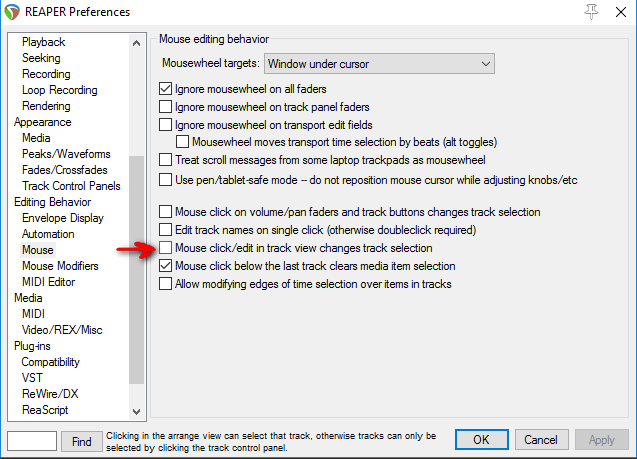Select the top-level Media category below MIDI Editor

(x=28, y=298)
